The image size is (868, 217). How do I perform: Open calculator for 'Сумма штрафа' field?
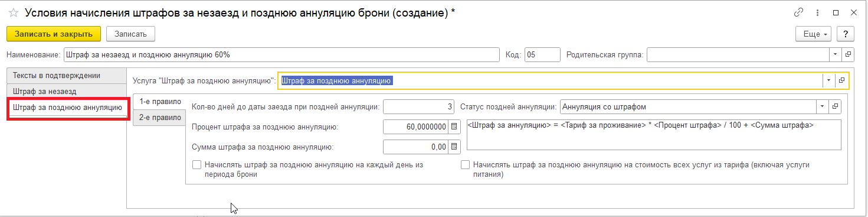point(454,146)
